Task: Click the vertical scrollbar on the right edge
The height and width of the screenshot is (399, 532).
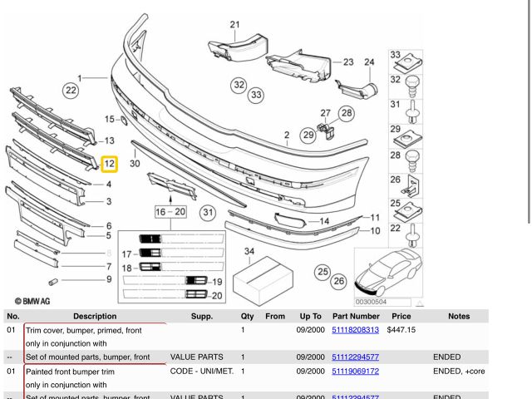Action: pyautogui.click(x=529, y=125)
